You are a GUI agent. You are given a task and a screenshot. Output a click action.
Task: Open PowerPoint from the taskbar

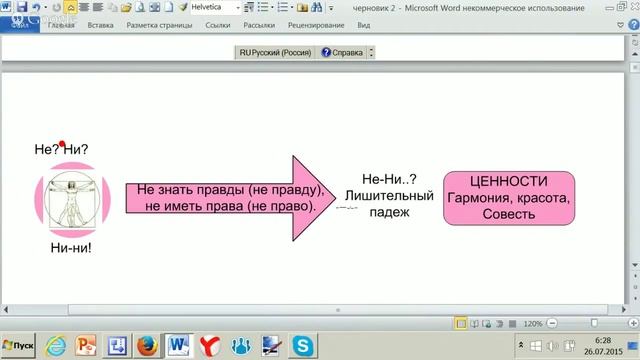point(86,346)
